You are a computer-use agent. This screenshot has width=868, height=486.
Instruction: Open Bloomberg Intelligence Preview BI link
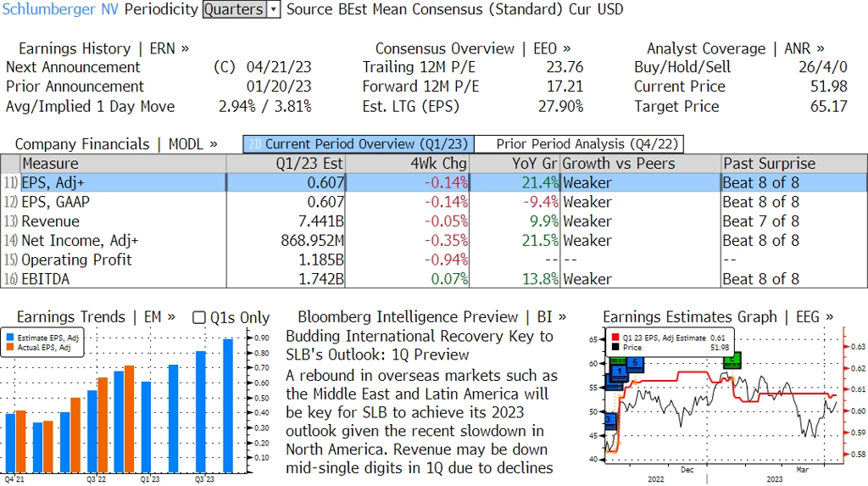click(x=431, y=317)
